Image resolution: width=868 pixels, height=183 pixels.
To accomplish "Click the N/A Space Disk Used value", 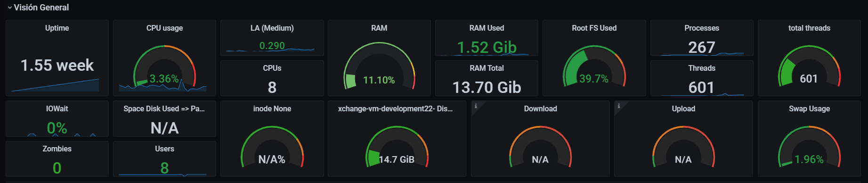I will pyautogui.click(x=164, y=128).
